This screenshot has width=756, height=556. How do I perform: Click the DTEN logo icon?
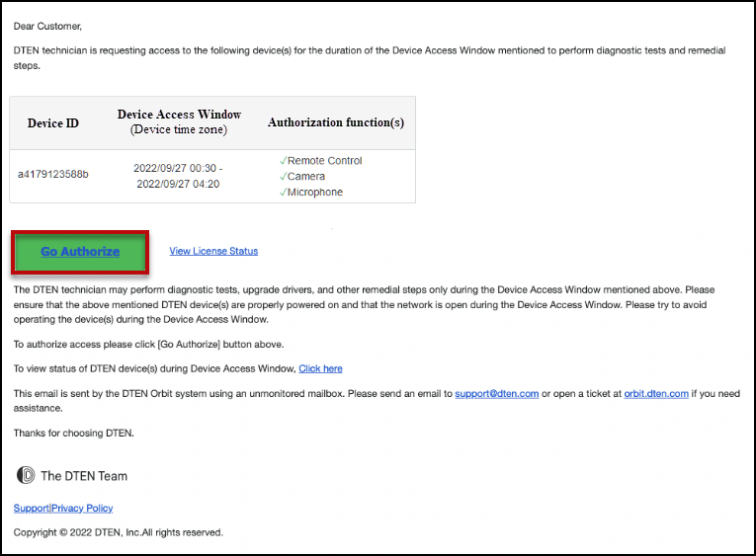(x=26, y=475)
